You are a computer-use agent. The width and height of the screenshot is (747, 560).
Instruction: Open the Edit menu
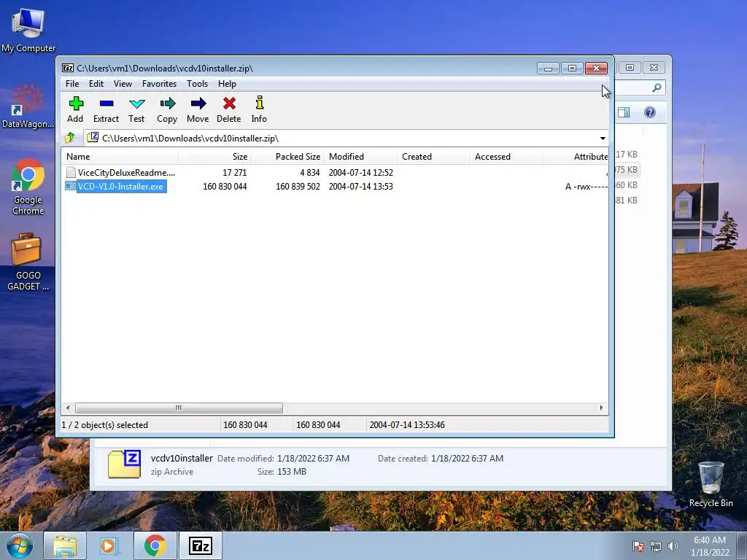click(96, 84)
